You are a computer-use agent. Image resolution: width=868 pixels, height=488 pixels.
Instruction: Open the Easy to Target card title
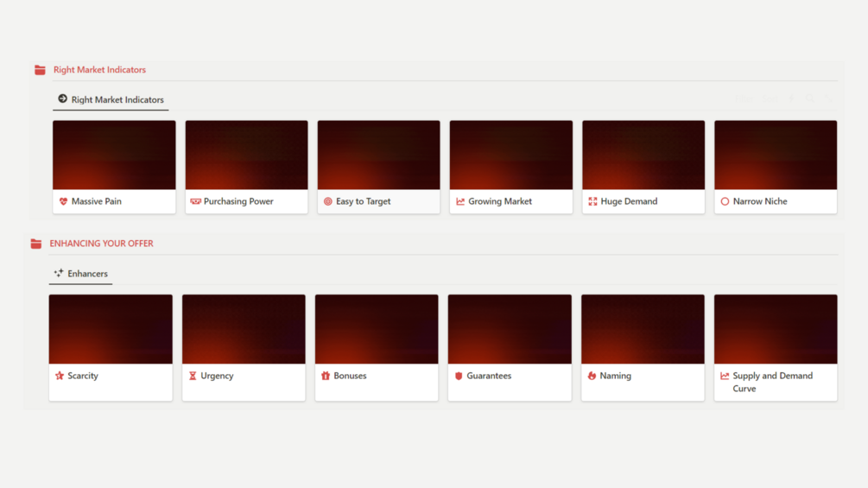point(363,201)
